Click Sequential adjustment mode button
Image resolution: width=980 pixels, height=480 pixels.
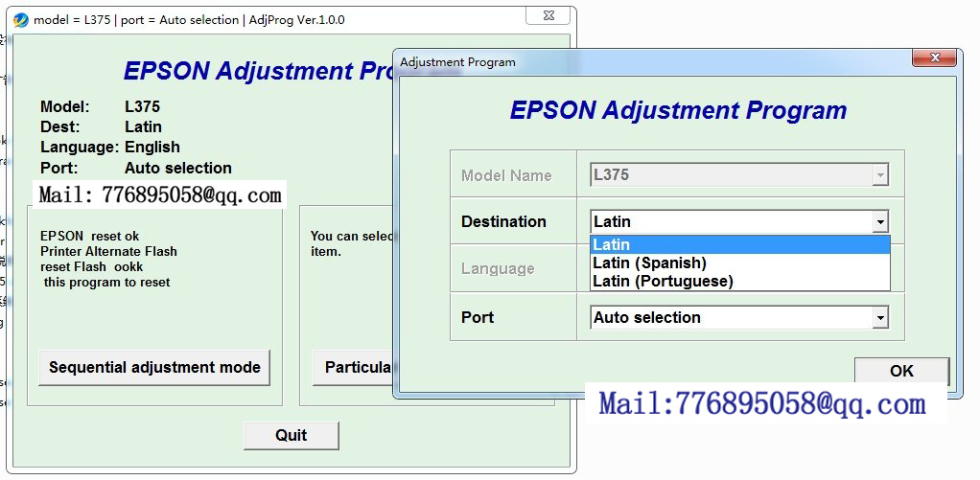click(x=154, y=367)
